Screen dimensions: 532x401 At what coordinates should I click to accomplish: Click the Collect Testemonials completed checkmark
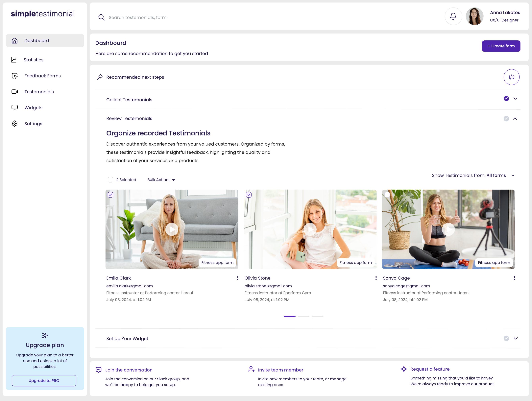[x=506, y=98]
